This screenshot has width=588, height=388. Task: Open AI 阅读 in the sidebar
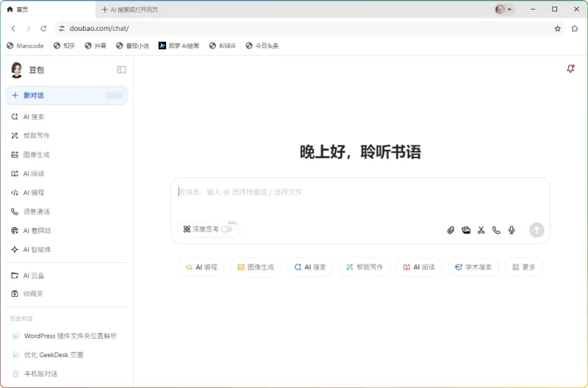[66, 173]
